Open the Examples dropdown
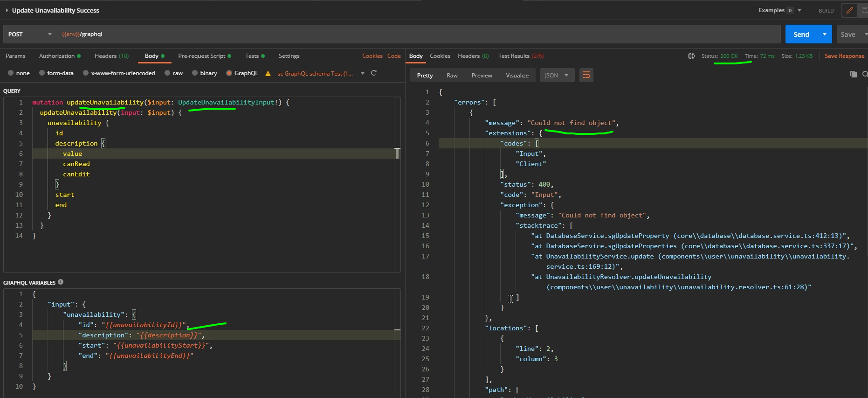Screen dimensions: 868x398 (780, 10)
